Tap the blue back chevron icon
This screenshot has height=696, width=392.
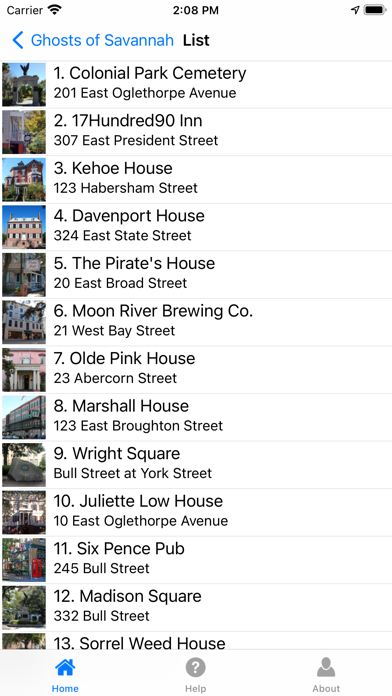[18, 40]
